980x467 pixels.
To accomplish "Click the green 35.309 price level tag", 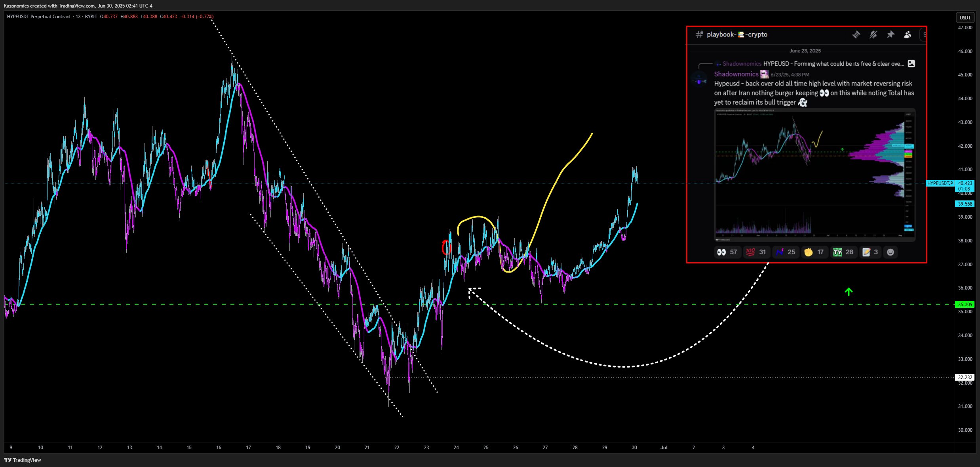I will point(965,305).
